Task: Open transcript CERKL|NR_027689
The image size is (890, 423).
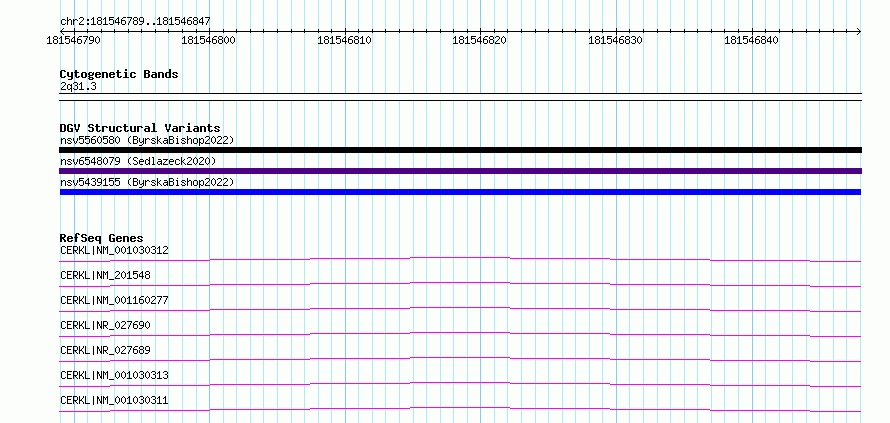Action: click(105, 350)
